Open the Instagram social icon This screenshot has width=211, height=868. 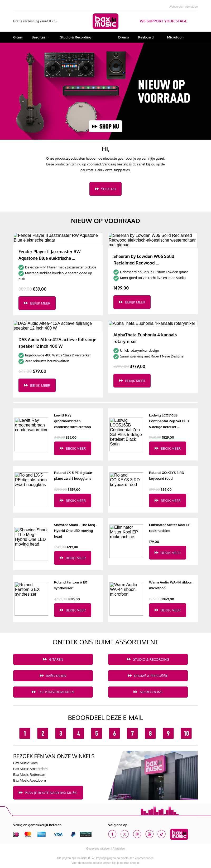coord(137,834)
